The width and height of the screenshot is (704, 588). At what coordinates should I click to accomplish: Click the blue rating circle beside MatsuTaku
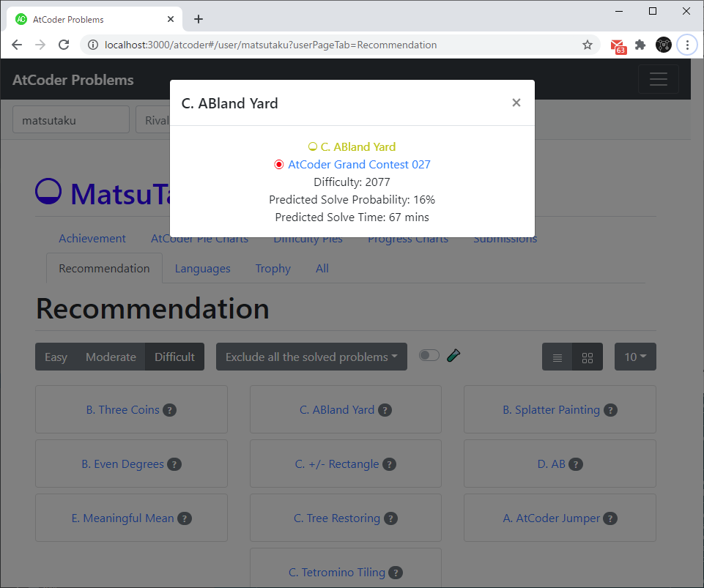coord(48,191)
